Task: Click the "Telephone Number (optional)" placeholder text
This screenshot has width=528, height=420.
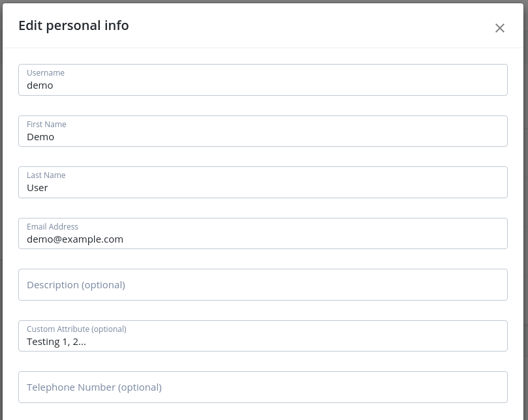Action: pyautogui.click(x=94, y=387)
